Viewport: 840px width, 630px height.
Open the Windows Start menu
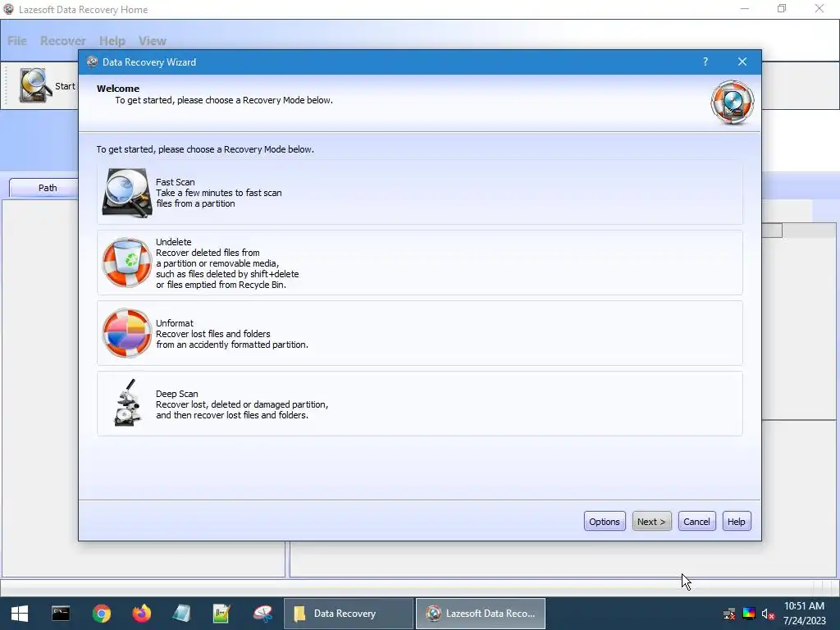[20, 614]
